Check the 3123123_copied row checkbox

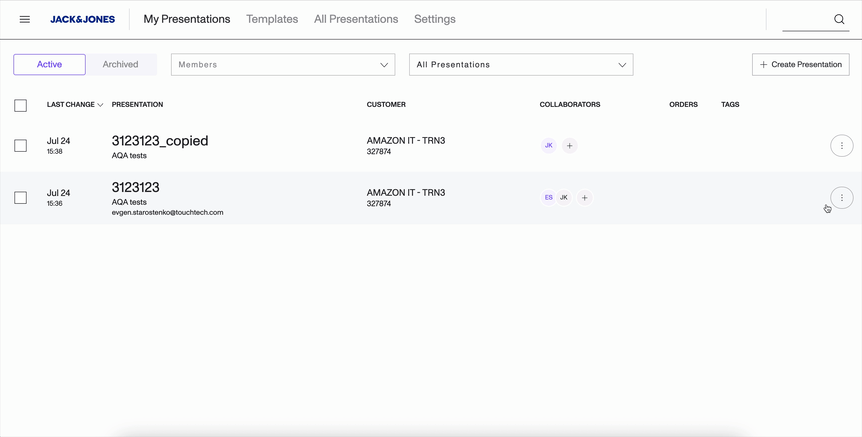point(20,146)
